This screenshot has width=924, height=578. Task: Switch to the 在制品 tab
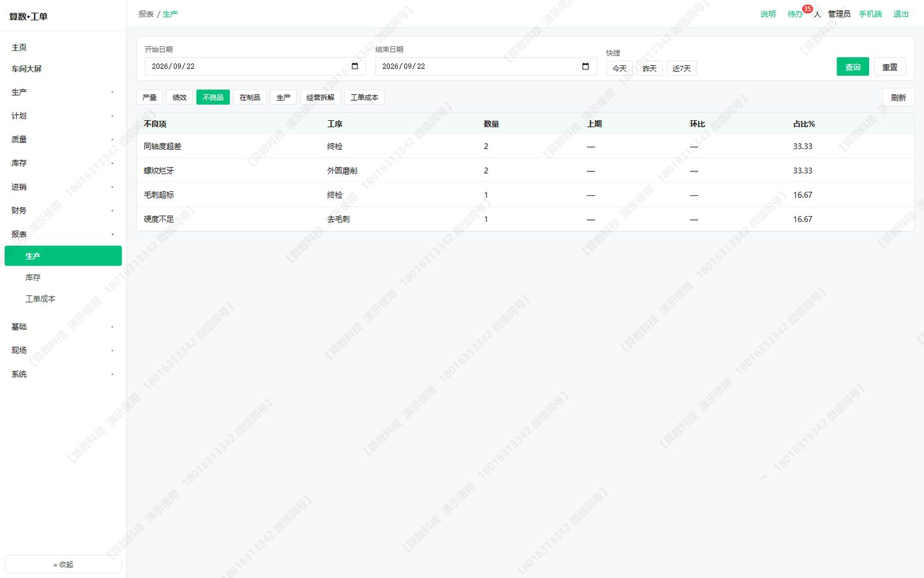pos(250,97)
